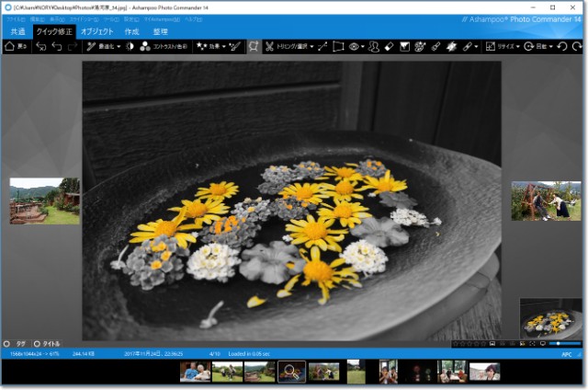This screenshot has width=588, height=390.
Task: Expand the 効果 effects dropdown
Action: [x=209, y=46]
